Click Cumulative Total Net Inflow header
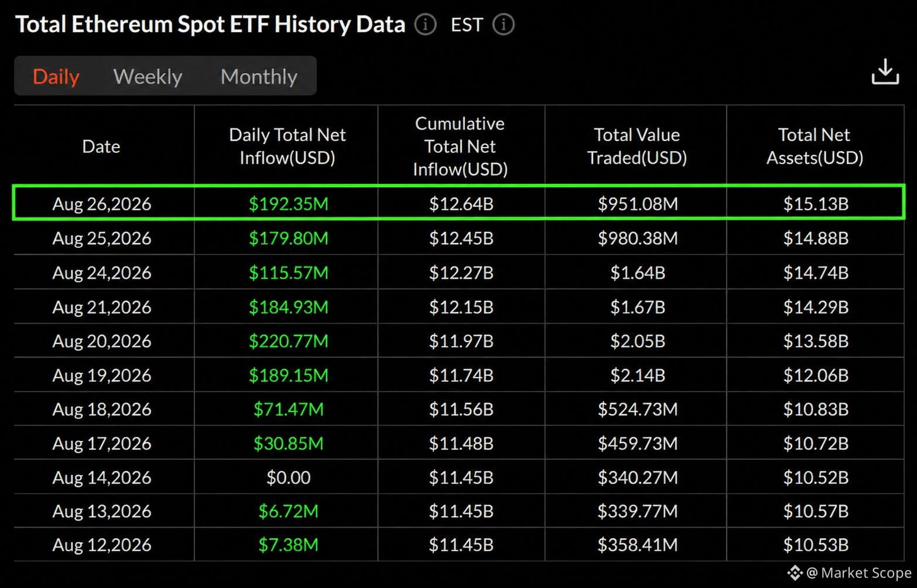Image resolution: width=917 pixels, height=588 pixels. click(x=460, y=146)
